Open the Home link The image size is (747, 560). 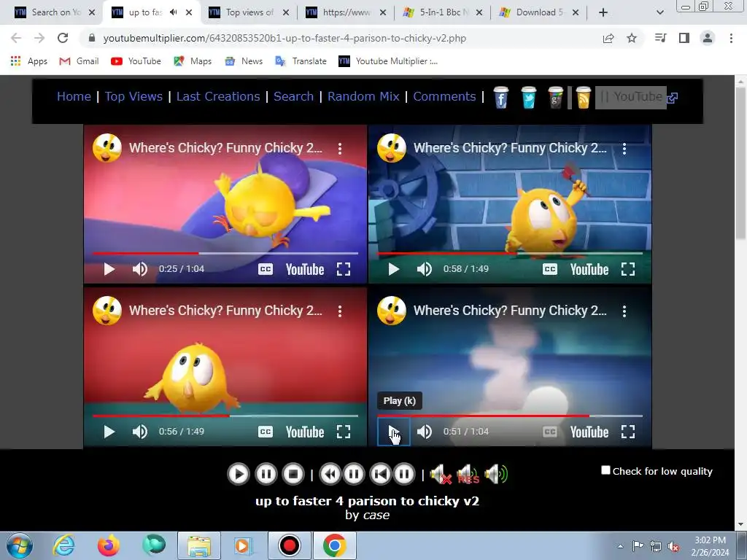pos(74,97)
